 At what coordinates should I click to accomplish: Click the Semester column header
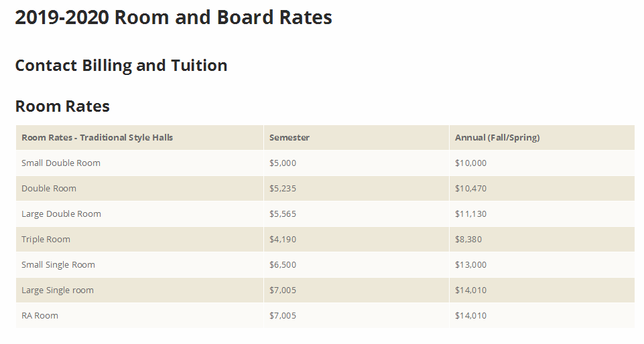(289, 137)
